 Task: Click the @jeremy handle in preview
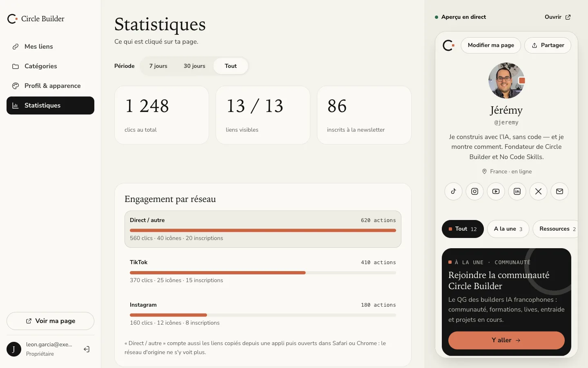pyautogui.click(x=506, y=122)
